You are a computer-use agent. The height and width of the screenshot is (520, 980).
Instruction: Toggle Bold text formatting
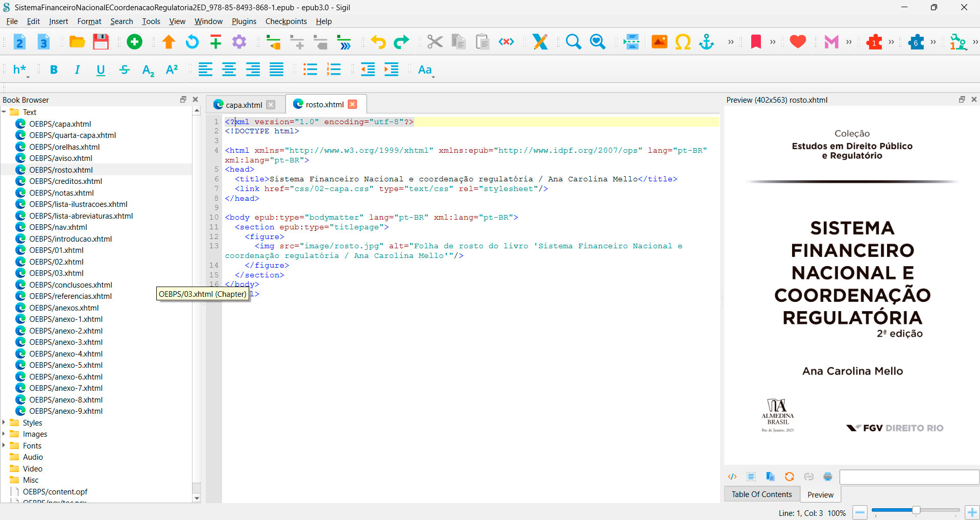[x=54, y=70]
